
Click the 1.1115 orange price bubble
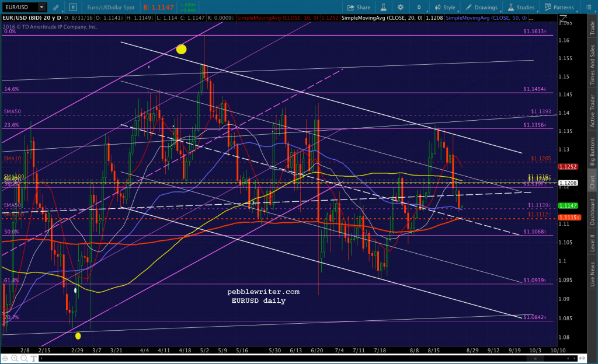tap(569, 218)
